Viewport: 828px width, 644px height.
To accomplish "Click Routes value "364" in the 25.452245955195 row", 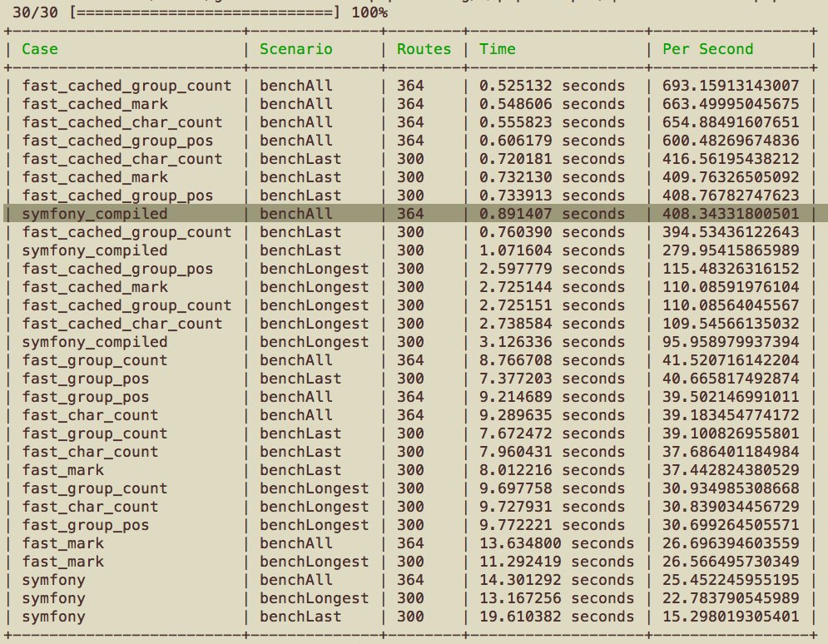I will pyautogui.click(x=410, y=580).
